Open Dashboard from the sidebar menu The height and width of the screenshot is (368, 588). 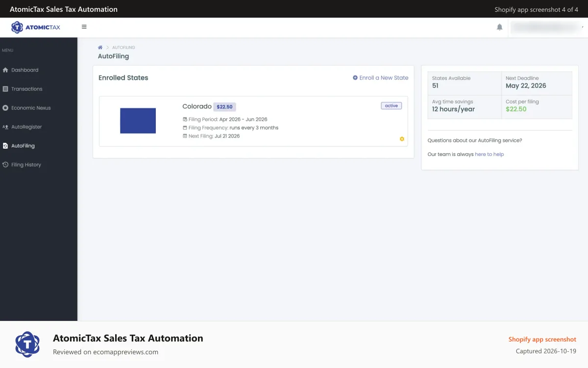click(x=24, y=70)
